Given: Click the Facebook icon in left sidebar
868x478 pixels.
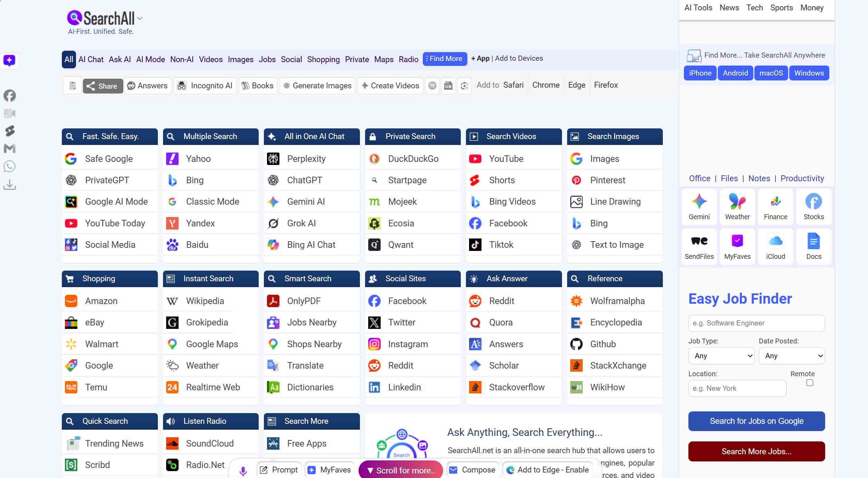Looking at the screenshot, I should [x=10, y=96].
